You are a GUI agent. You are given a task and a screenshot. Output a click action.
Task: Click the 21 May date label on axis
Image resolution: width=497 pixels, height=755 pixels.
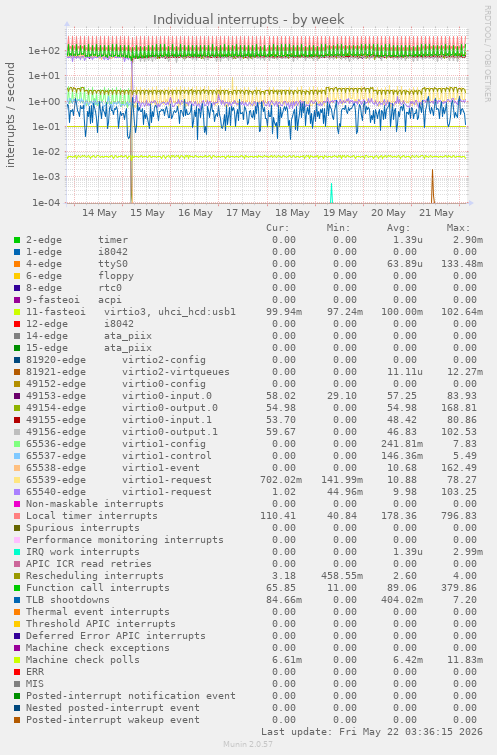436,213
